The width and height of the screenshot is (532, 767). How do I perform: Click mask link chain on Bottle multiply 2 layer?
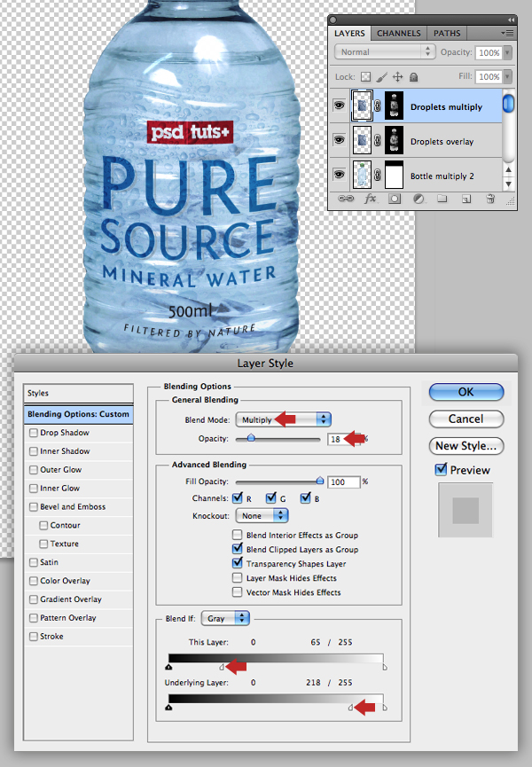(378, 175)
